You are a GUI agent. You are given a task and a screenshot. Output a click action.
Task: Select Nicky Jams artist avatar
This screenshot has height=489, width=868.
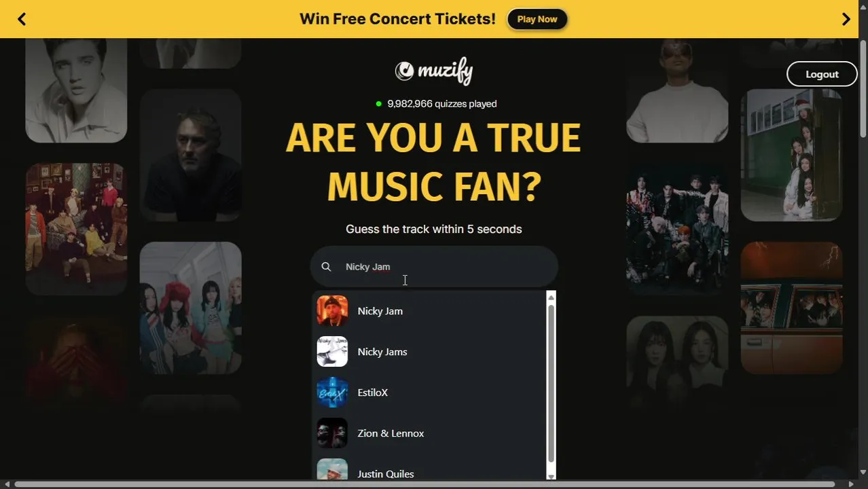click(332, 352)
